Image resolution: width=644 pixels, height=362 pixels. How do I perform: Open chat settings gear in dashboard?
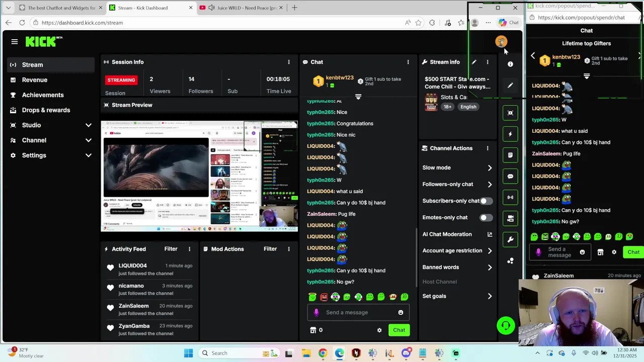379,330
